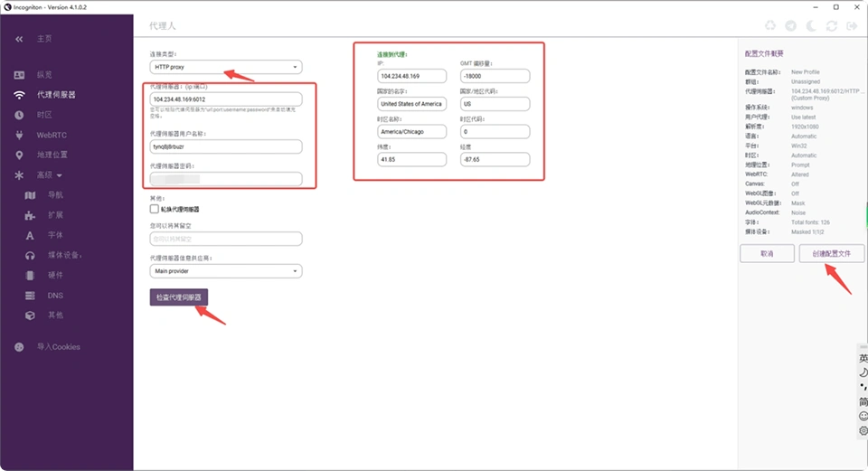Open 时区 settings via the clock icon
This screenshot has width=868, height=471.
(x=19, y=115)
